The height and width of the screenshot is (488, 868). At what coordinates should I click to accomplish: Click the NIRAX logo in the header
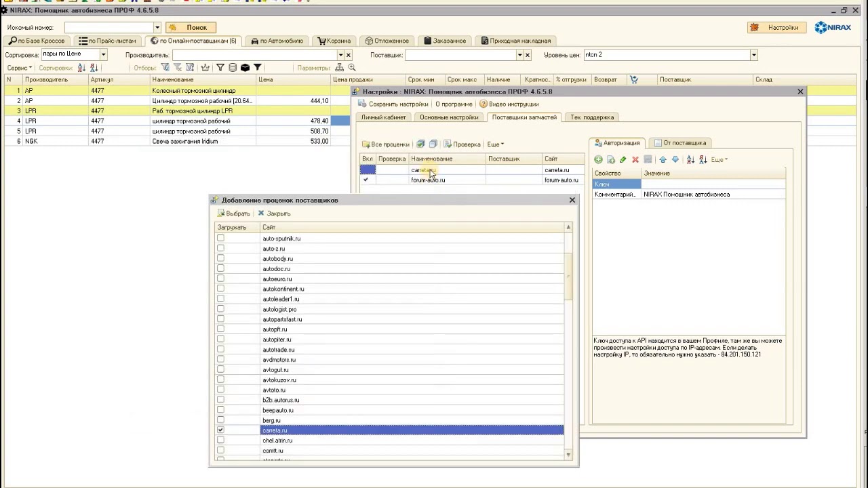pos(833,27)
